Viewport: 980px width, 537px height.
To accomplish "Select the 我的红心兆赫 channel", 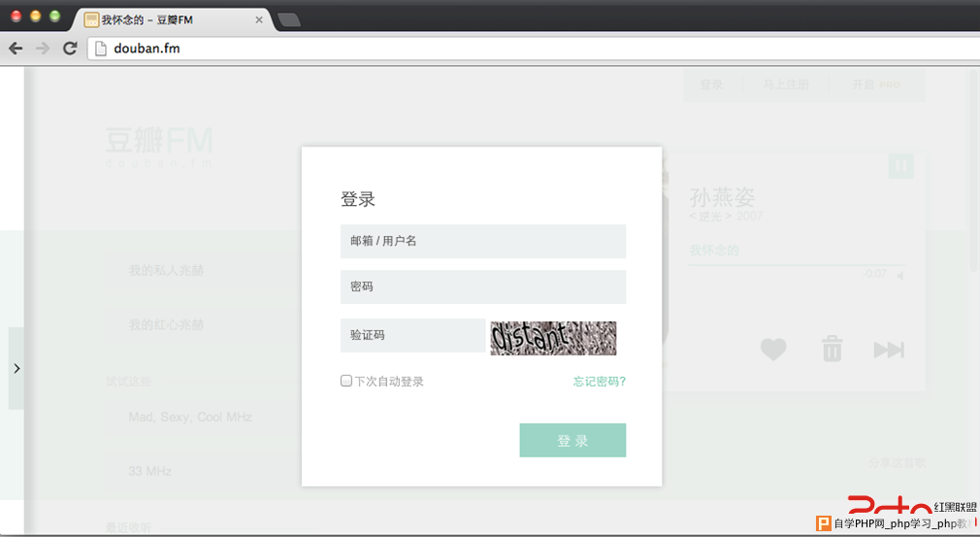I will point(166,324).
